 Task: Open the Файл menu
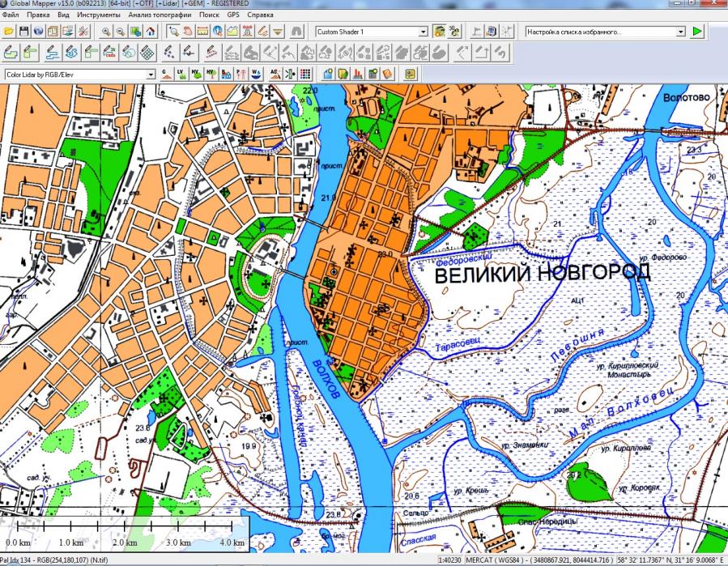(x=11, y=15)
